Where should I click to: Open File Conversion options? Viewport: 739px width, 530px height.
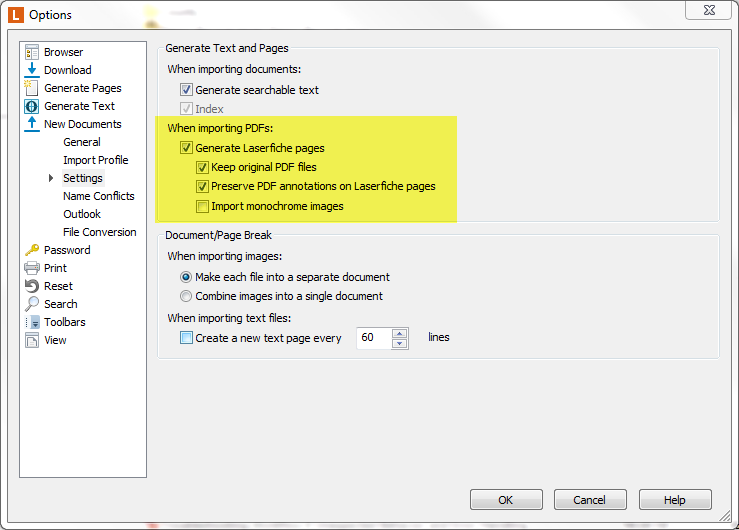[x=100, y=232]
